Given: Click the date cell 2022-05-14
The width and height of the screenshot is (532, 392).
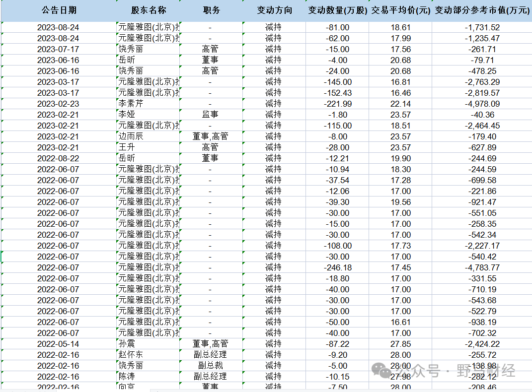Looking at the screenshot, I should (x=58, y=344).
